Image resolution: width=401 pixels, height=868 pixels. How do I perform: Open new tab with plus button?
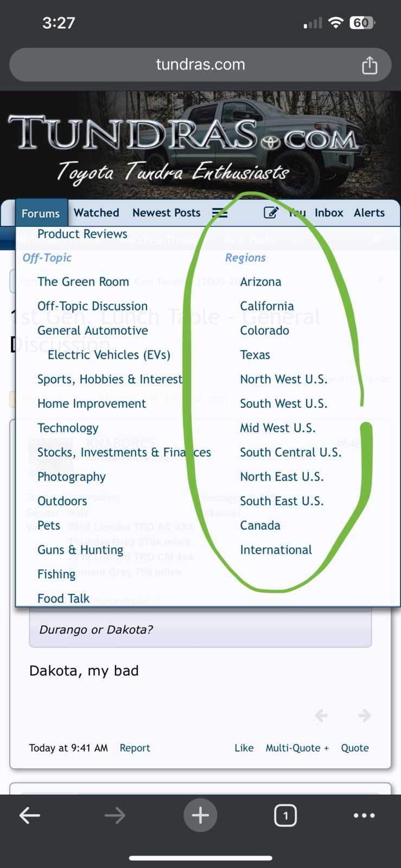click(200, 815)
